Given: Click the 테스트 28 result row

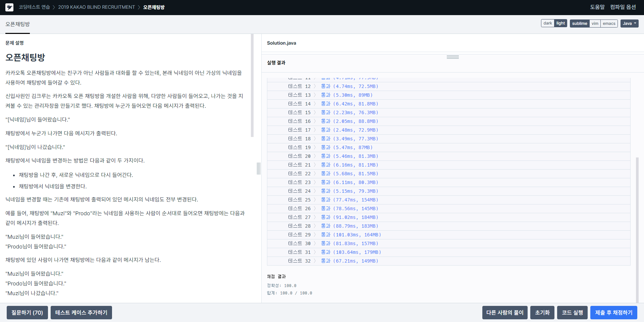Looking at the screenshot, I should [449, 226].
